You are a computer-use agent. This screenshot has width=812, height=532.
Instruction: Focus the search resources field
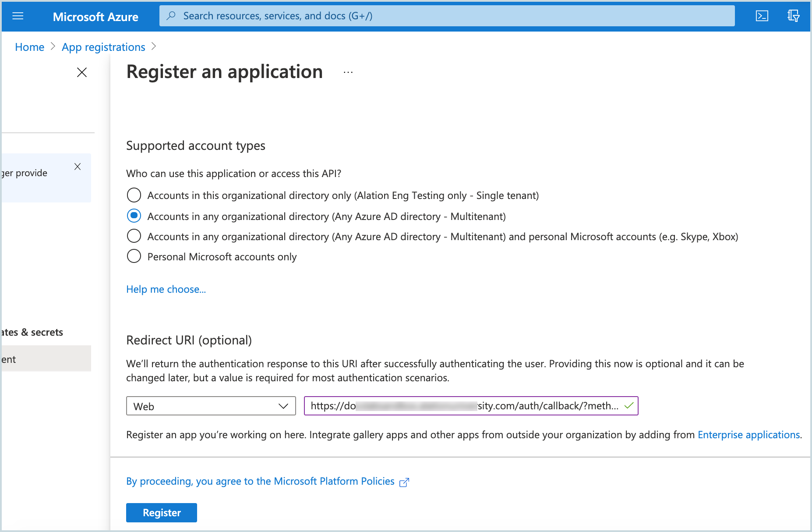coord(447,16)
